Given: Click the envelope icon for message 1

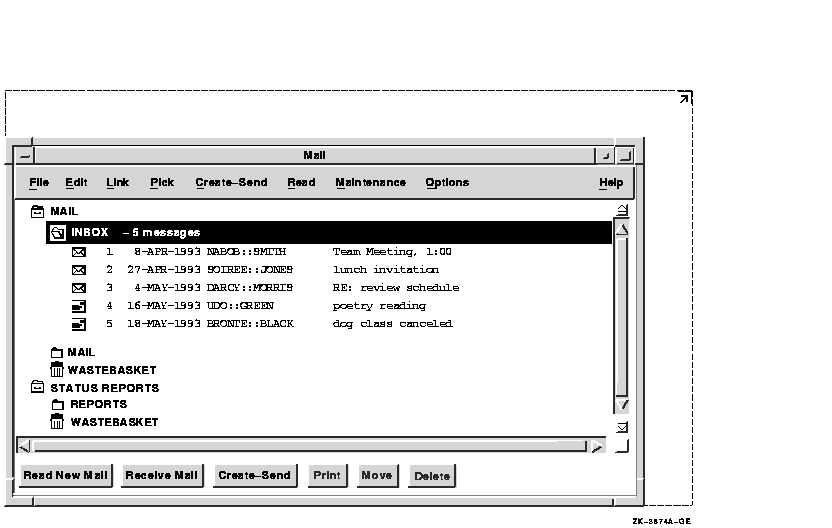Looking at the screenshot, I should point(79,252).
